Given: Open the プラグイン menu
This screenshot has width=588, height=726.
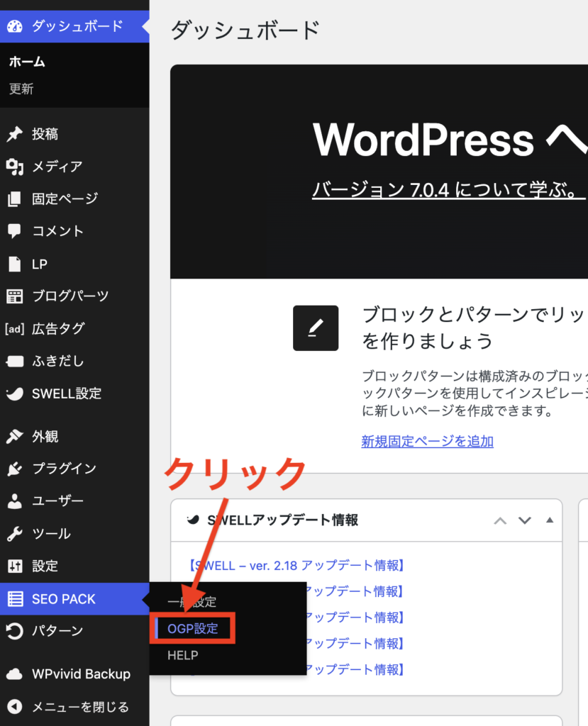Looking at the screenshot, I should 74,469.
